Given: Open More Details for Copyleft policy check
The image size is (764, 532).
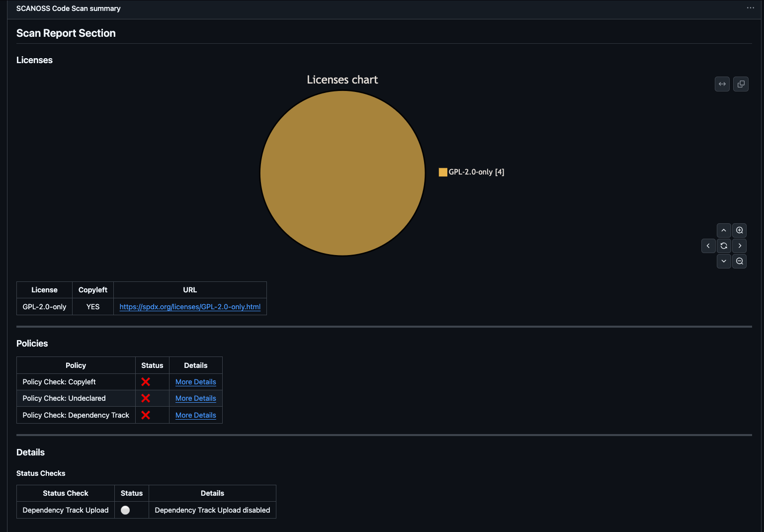Looking at the screenshot, I should (x=195, y=382).
